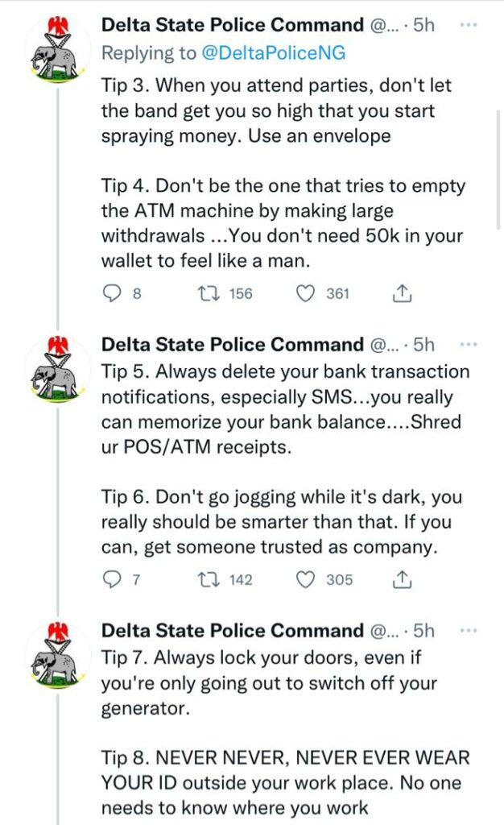Open the Delta Police avatar on Tip 5 tweet

pos(58,369)
